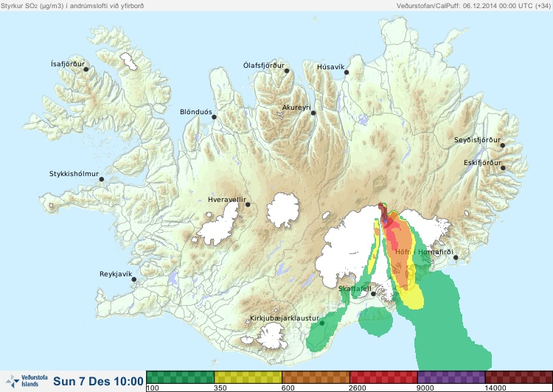Image resolution: width=553 pixels, height=392 pixels.
Task: Click the Höfn í Hornafirði label
Action: tap(424, 252)
